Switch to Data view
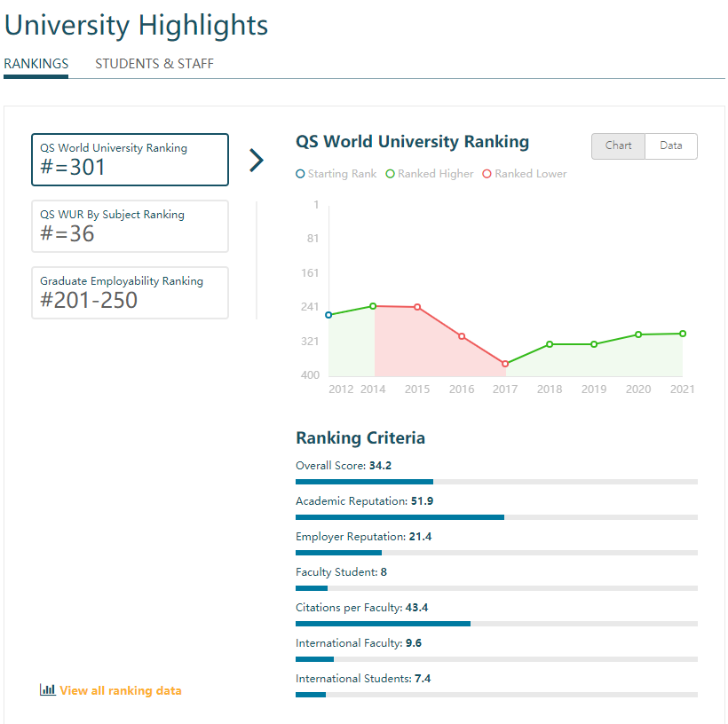728x724 pixels. (671, 146)
